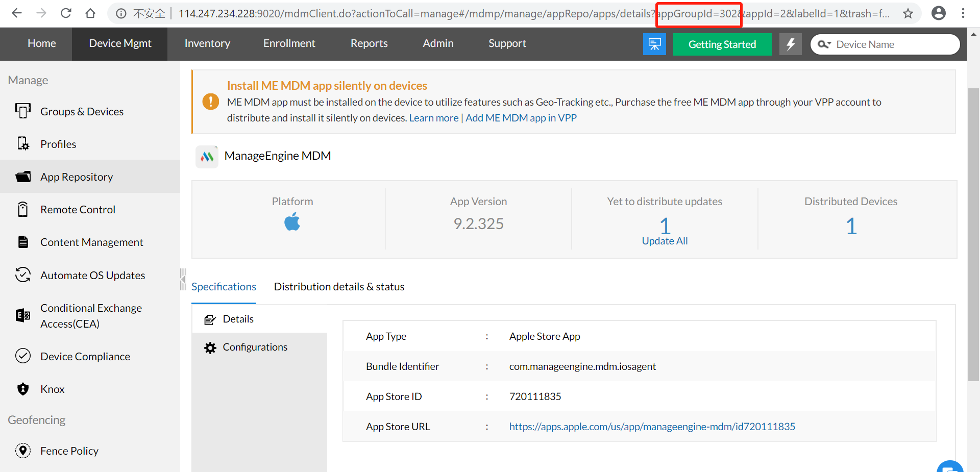
Task: Open the search type dropdown magnifier
Action: 824,44
